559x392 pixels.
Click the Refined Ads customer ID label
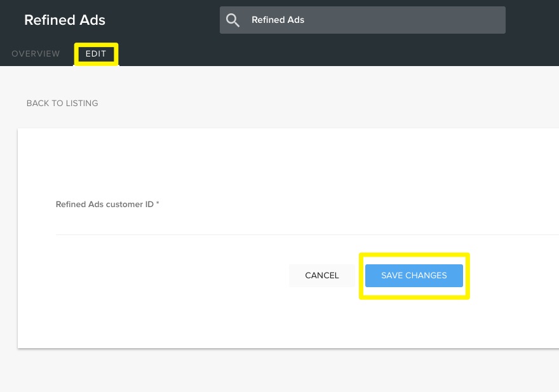point(107,205)
